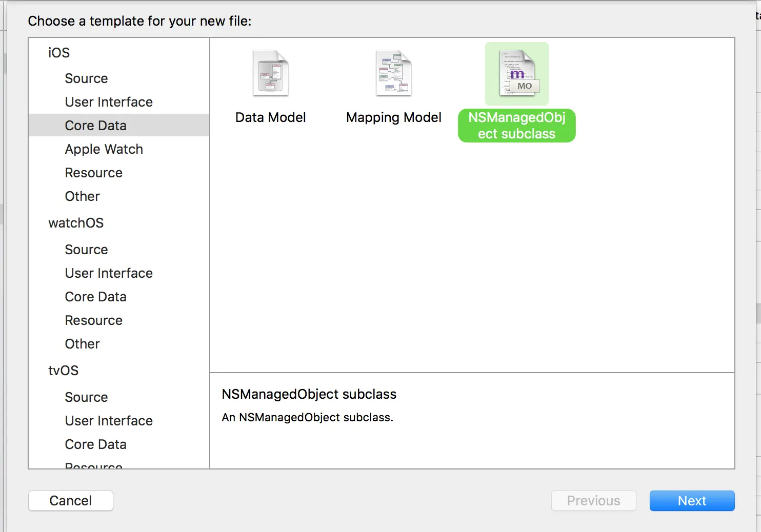This screenshot has height=532, width=761.
Task: Choose User Interface under iOS
Action: pos(109,102)
